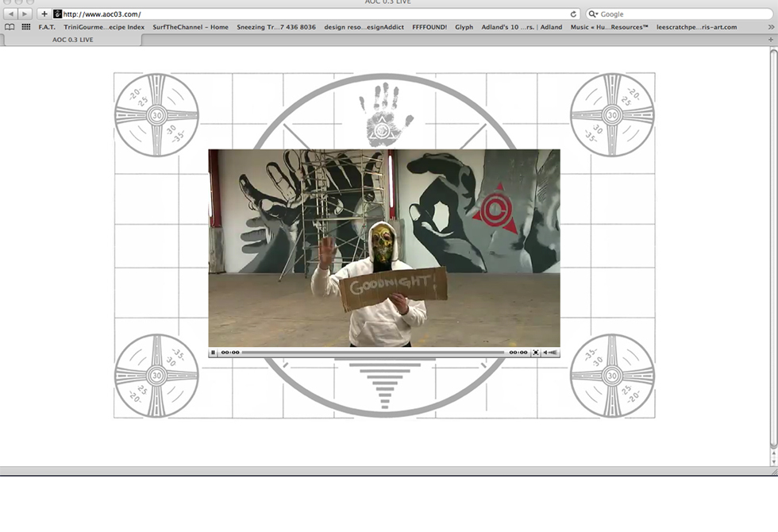778x532 pixels.
Task: Open the Top Sites grid icon
Action: coord(25,27)
